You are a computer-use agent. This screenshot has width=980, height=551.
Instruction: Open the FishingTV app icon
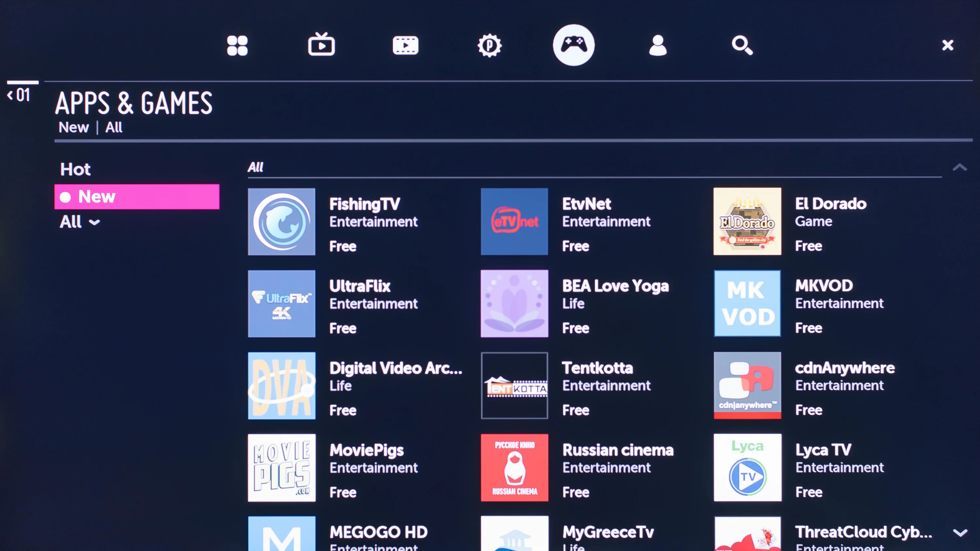[282, 222]
